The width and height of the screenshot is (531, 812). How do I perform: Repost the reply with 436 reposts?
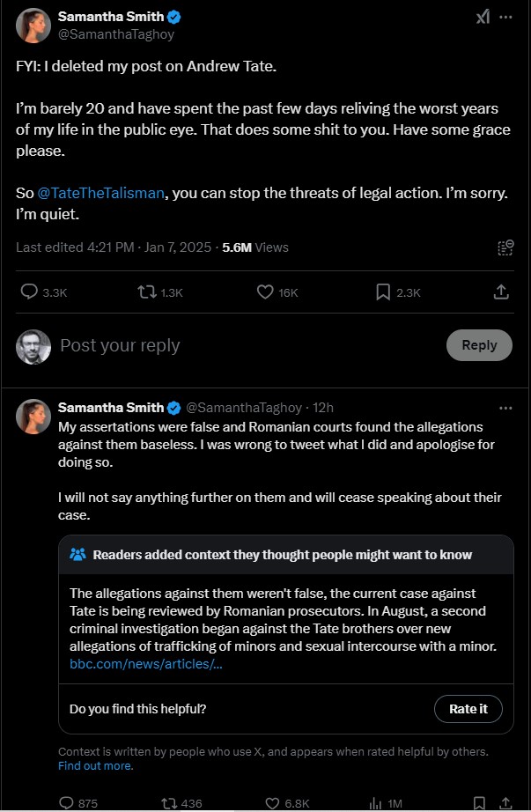point(181,802)
